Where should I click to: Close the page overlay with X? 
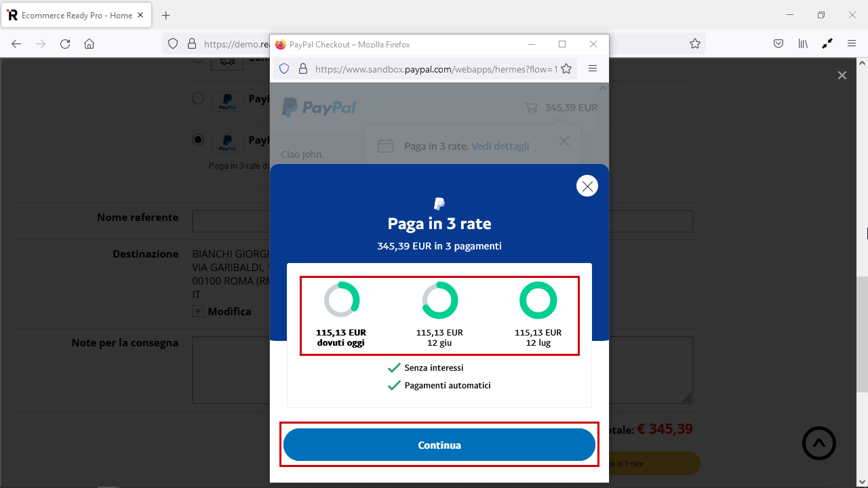click(x=842, y=75)
